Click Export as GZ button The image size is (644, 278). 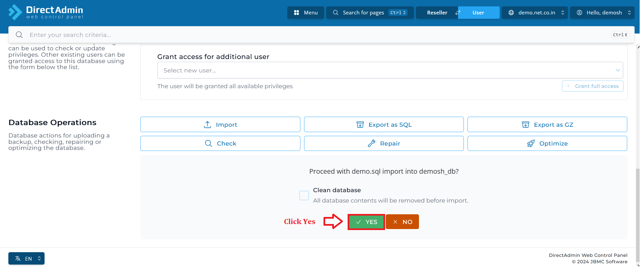(x=547, y=124)
